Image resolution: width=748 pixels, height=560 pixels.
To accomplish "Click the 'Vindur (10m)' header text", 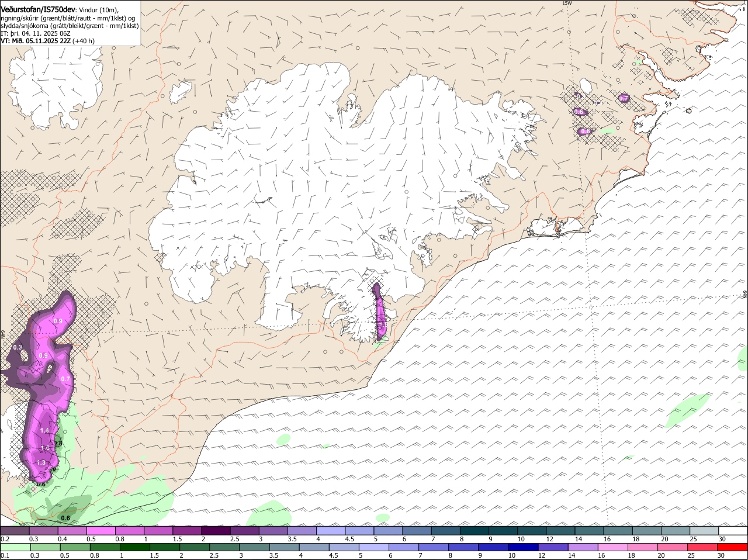I will point(98,10).
